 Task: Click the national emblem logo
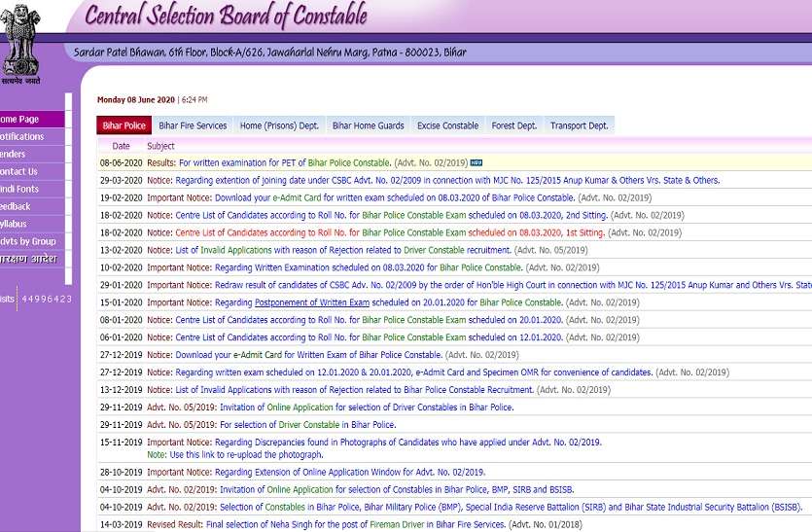(19, 44)
